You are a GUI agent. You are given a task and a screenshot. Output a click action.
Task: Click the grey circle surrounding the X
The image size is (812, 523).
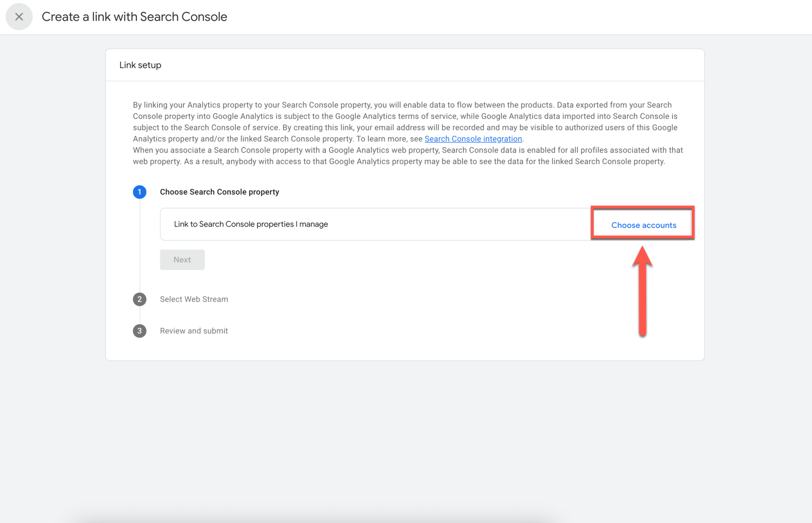[19, 16]
